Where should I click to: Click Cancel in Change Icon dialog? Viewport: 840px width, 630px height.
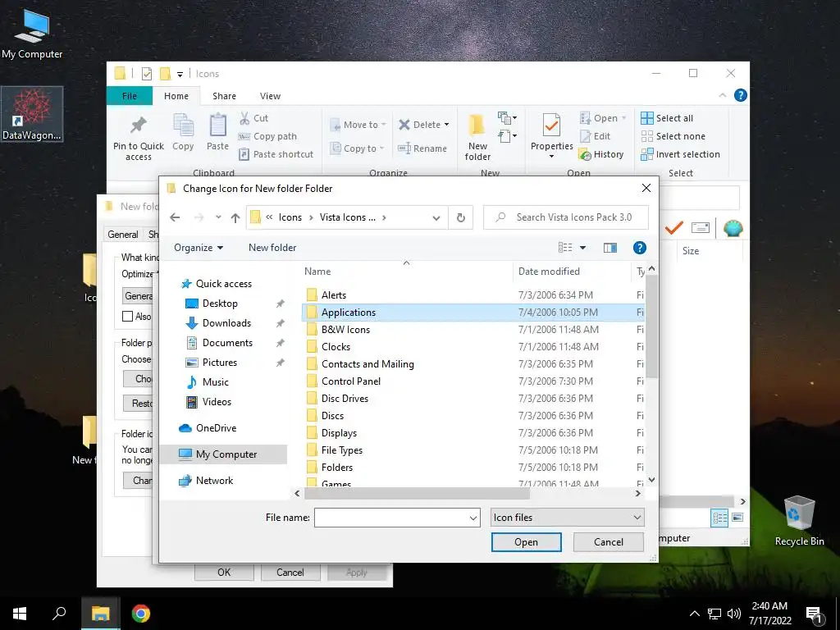pyautogui.click(x=608, y=541)
